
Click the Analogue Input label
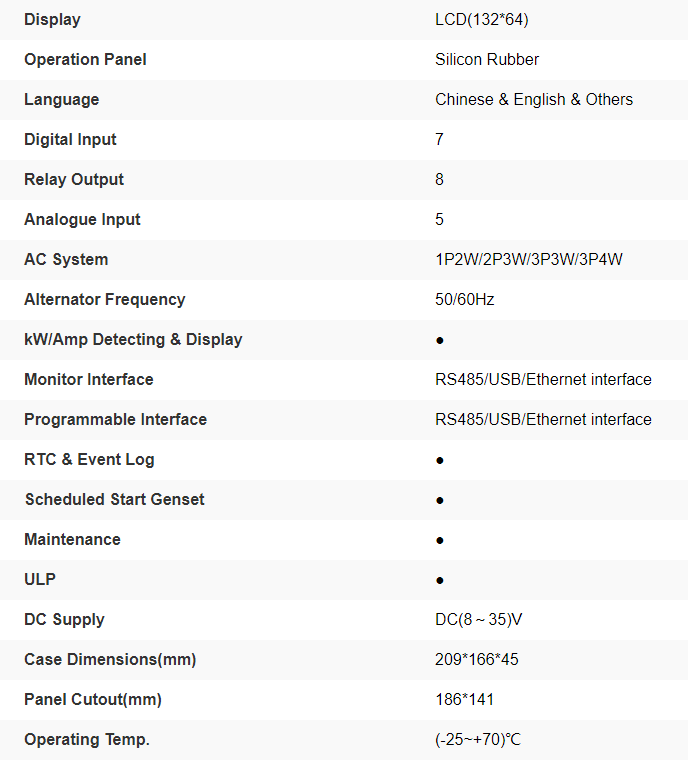point(82,219)
